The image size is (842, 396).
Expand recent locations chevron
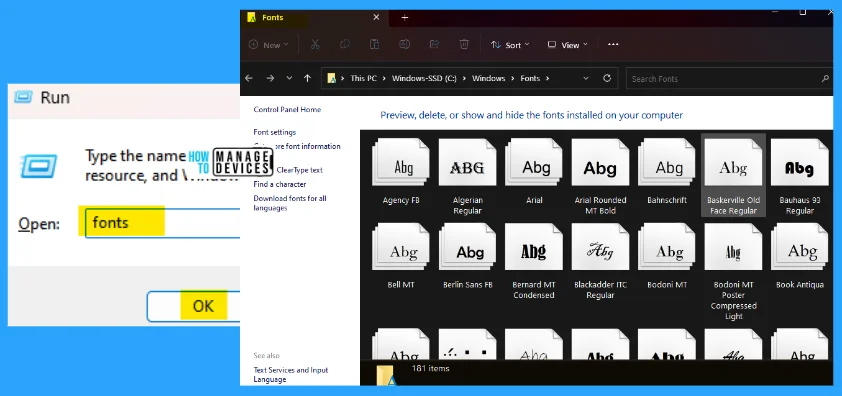[x=289, y=78]
